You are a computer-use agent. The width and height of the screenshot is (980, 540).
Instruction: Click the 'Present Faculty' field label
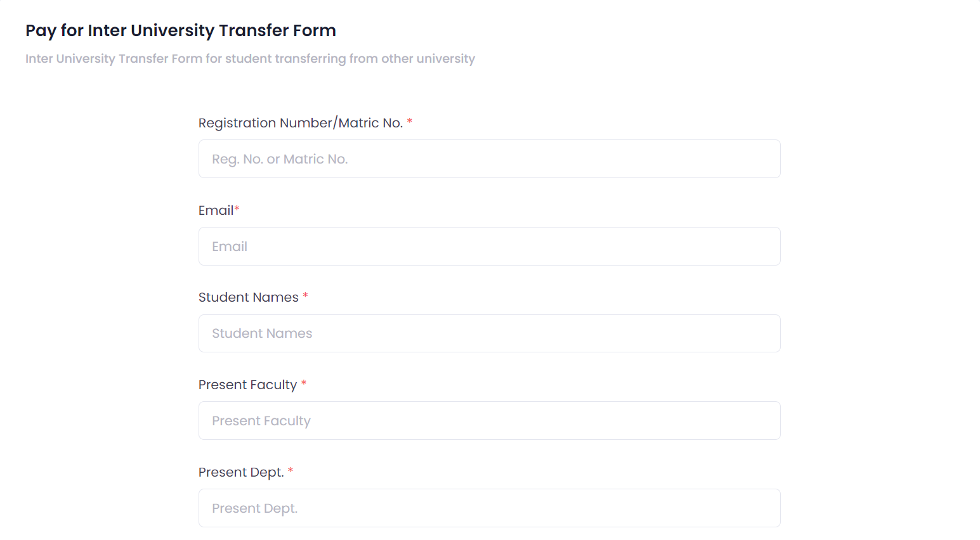tap(247, 384)
